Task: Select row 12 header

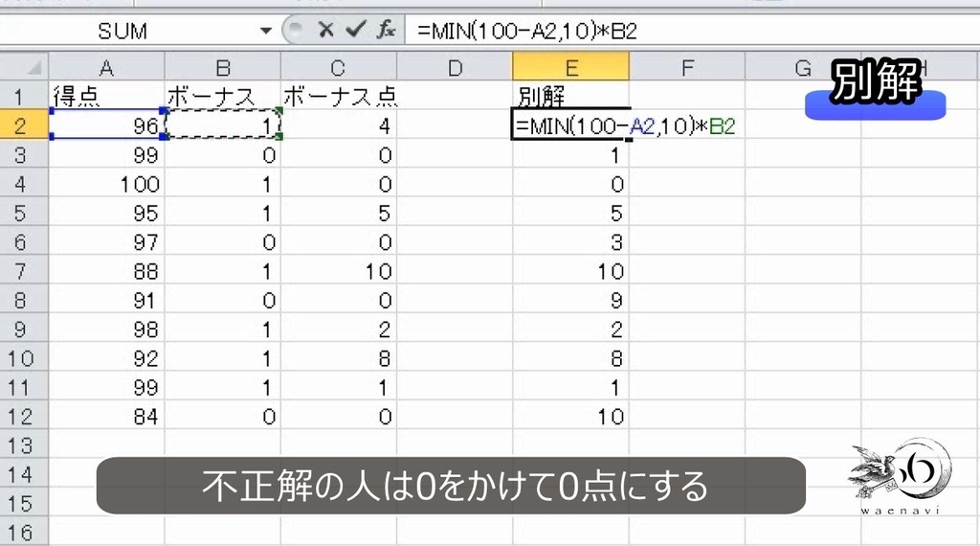Action: tap(24, 417)
